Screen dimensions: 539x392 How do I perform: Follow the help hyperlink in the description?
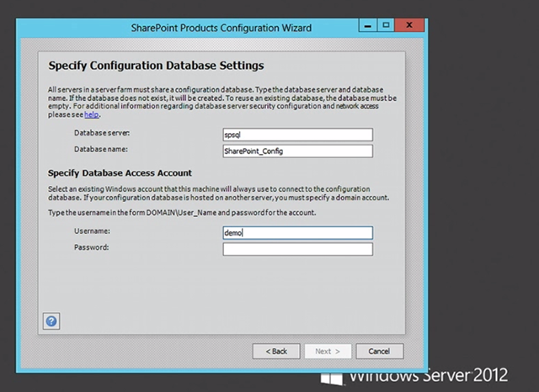pyautogui.click(x=92, y=114)
